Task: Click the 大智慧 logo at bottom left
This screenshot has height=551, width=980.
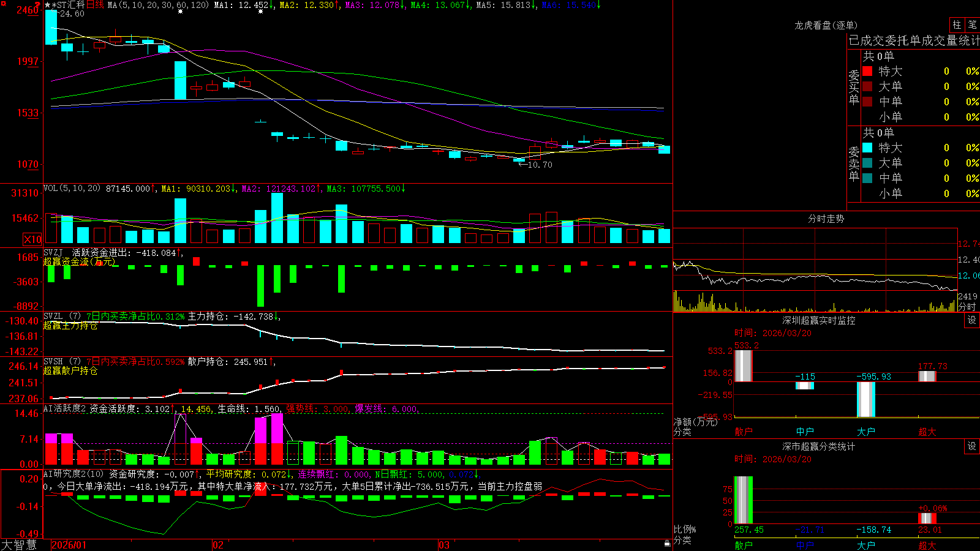Action: pyautogui.click(x=19, y=545)
